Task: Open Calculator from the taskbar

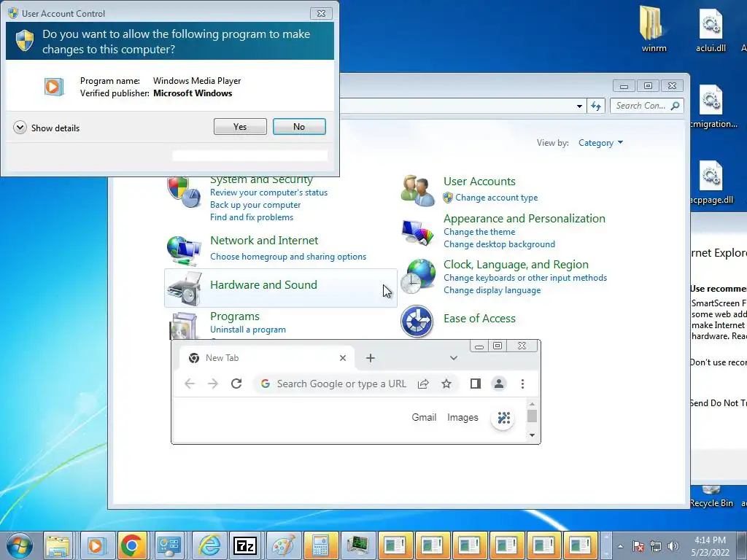Action: pyautogui.click(x=320, y=545)
